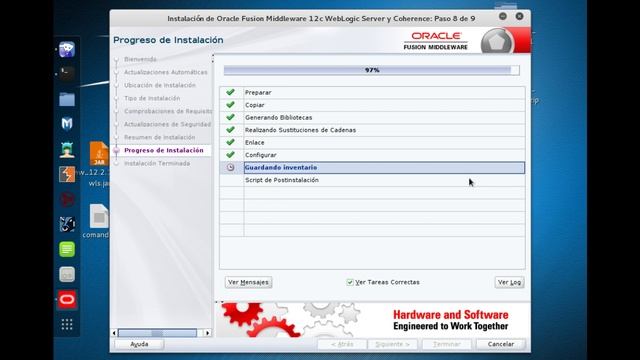Click the clock icon beside Guardando inventario
The image size is (640, 360).
(231, 167)
